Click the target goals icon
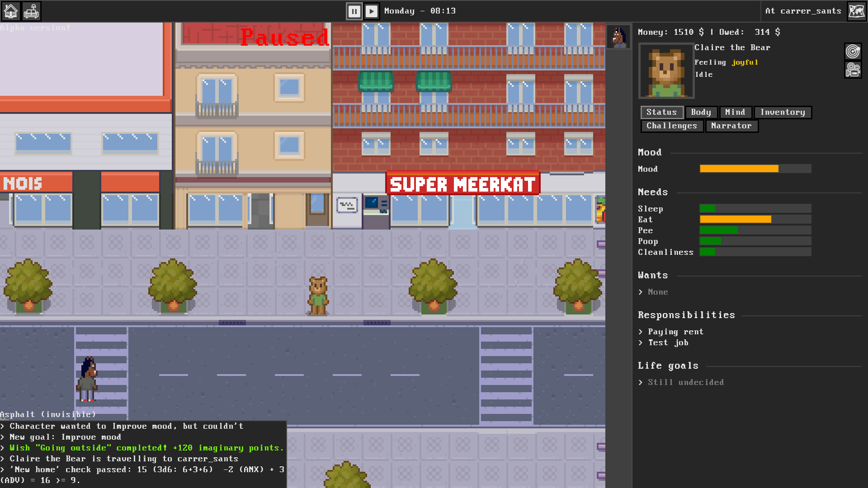 coord(854,52)
